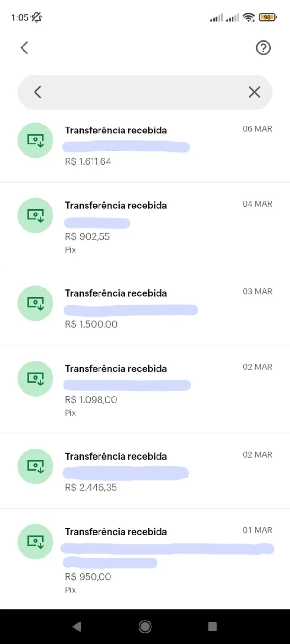Screen dimensions: 290x644
Task: Tap the transfer icon for R$ 902,55
Action: click(35, 215)
